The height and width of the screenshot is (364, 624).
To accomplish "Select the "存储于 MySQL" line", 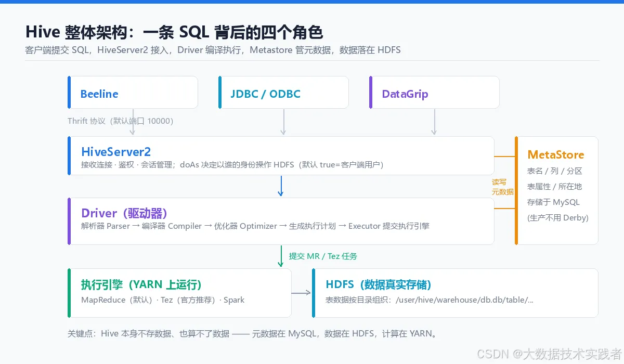I will point(553,202).
